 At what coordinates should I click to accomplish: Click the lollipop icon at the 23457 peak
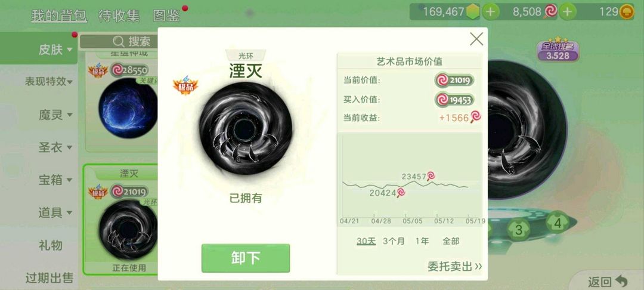point(431,176)
